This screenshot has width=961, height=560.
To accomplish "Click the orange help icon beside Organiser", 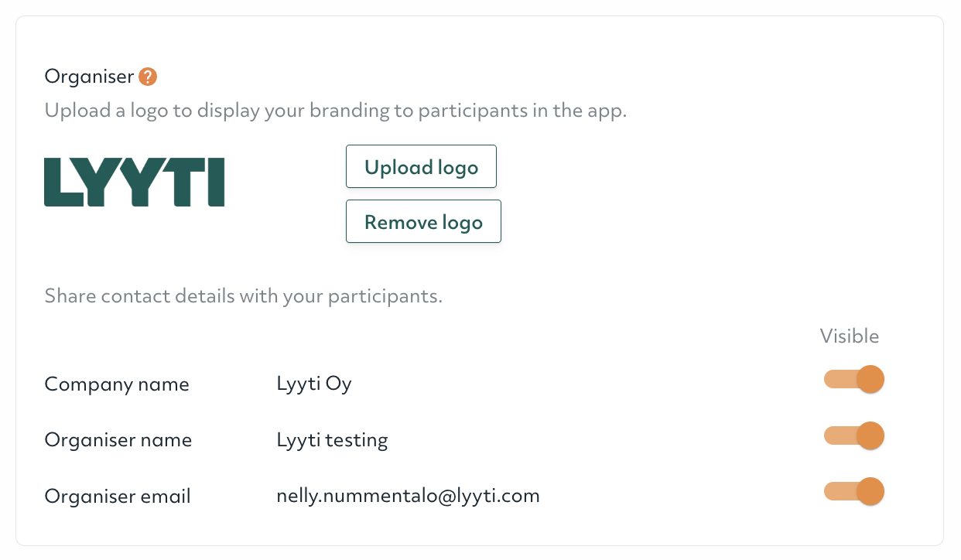I will (148, 77).
